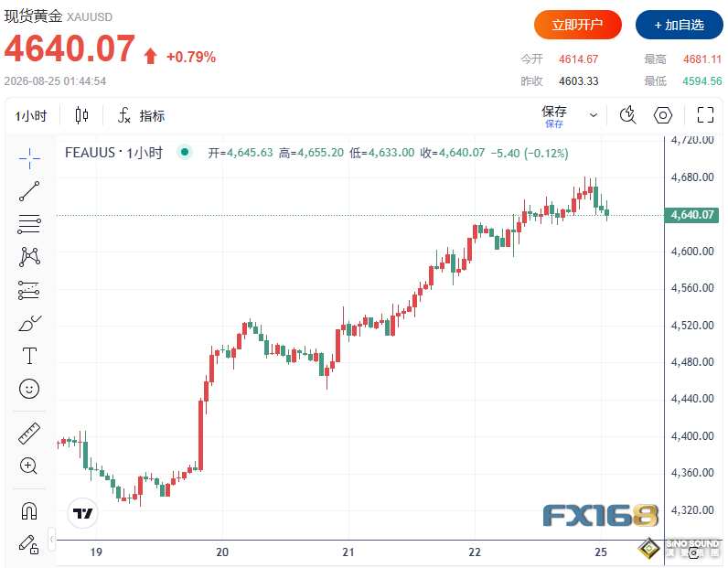Click the green market status dot
The width and height of the screenshot is (728, 568).
(x=185, y=152)
